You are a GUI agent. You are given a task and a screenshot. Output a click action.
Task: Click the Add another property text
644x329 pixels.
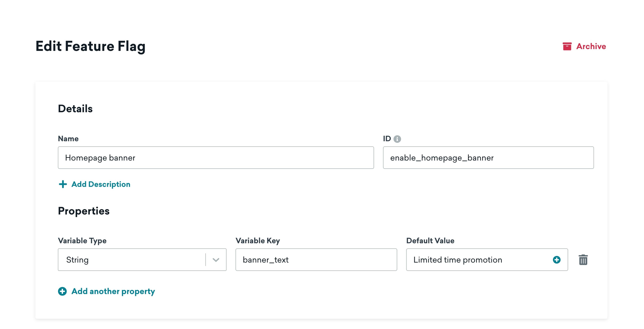(113, 291)
